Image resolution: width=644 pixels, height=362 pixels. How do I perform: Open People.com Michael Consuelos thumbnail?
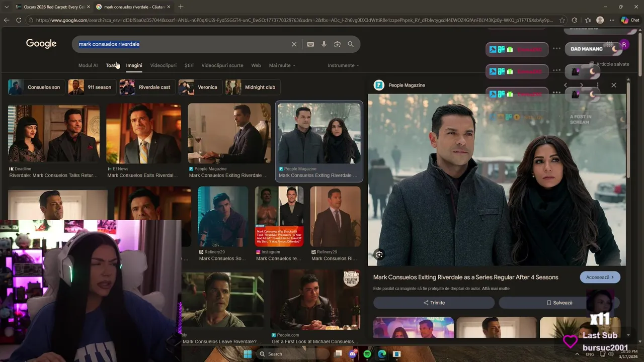(x=315, y=300)
